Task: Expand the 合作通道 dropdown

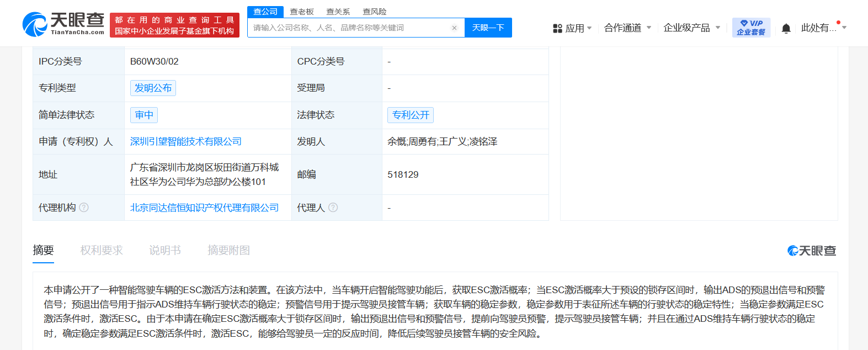Action: [x=627, y=28]
